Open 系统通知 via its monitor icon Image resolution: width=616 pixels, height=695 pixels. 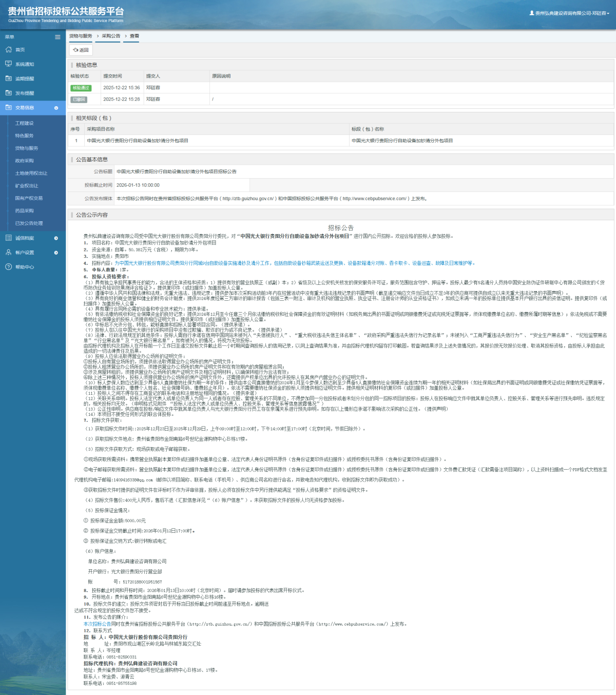[x=8, y=64]
